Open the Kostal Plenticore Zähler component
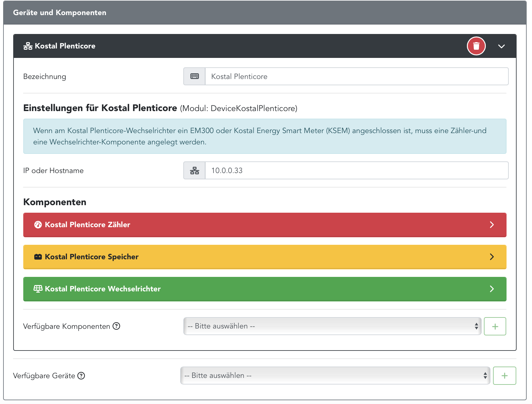 [x=265, y=225]
